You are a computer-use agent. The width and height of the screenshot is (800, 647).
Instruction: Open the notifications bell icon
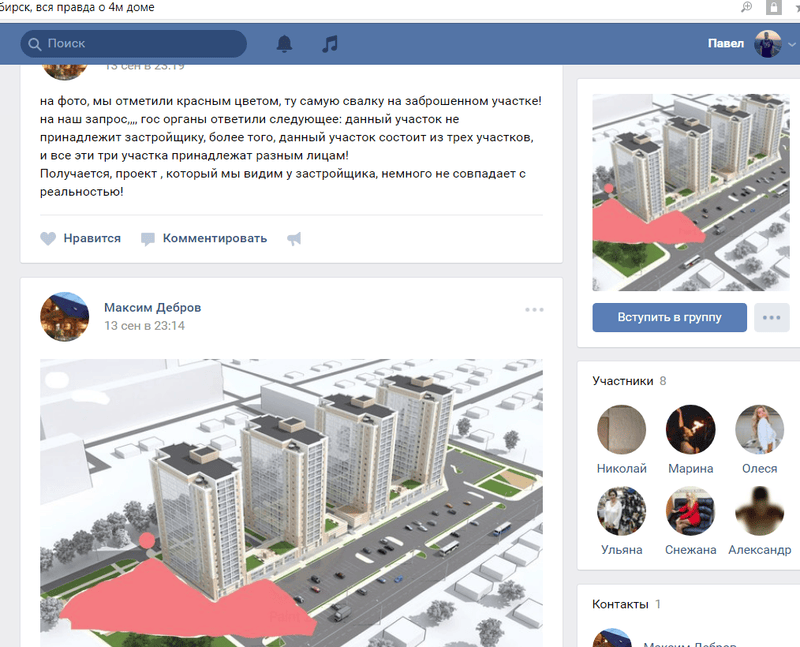(x=284, y=44)
